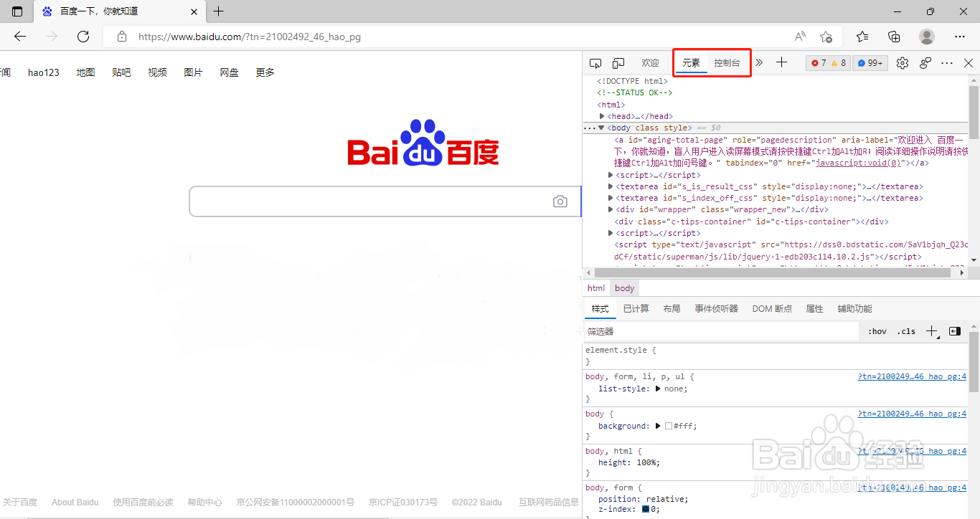Select the c-tips-container div line
Screen dimensions: 980x519
click(x=751, y=222)
